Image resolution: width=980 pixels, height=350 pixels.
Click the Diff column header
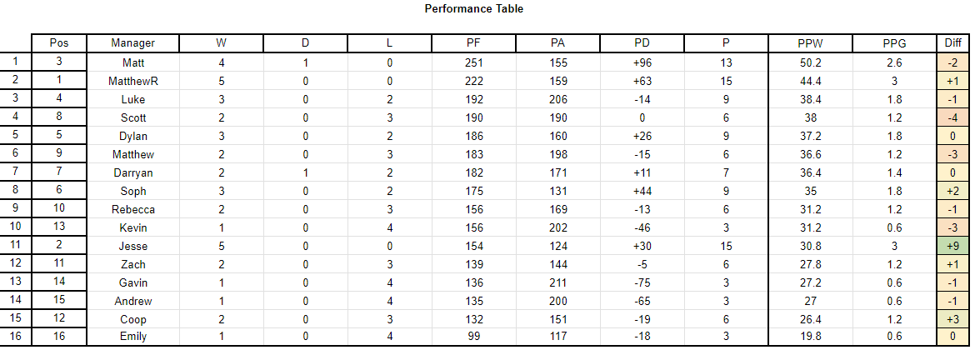click(952, 43)
